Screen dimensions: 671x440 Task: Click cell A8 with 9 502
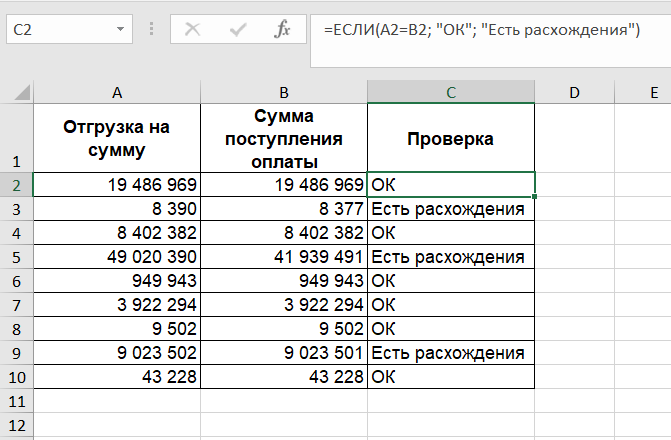click(x=117, y=329)
